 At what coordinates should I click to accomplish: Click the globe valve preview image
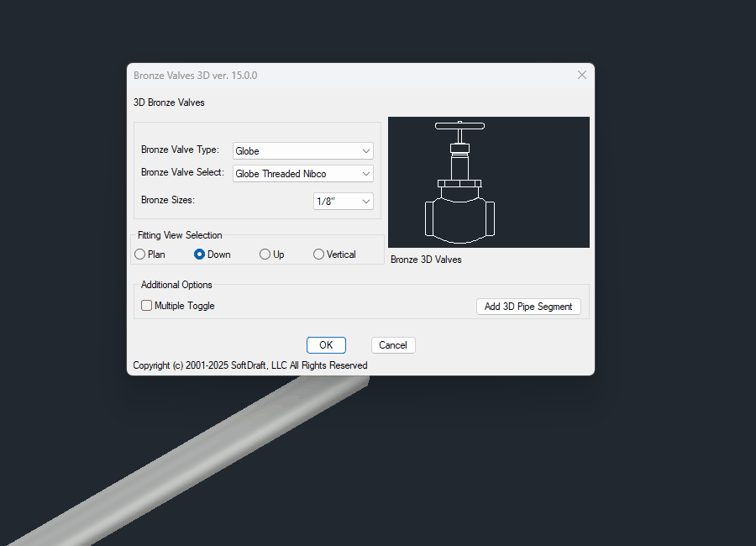[488, 182]
